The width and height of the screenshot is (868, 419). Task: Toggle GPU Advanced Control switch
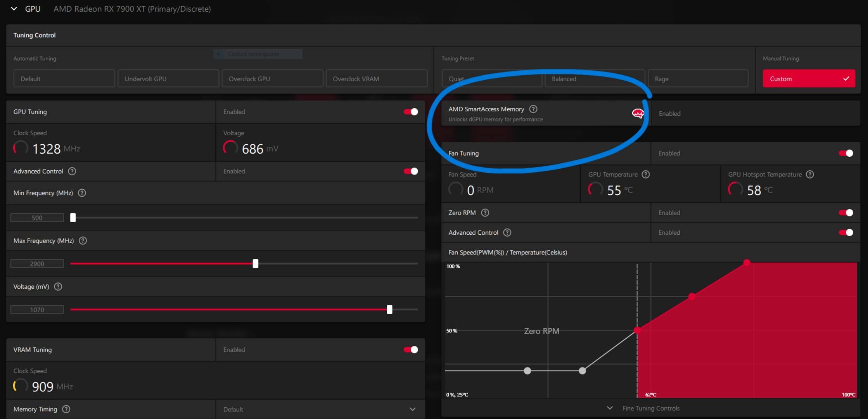coord(411,171)
